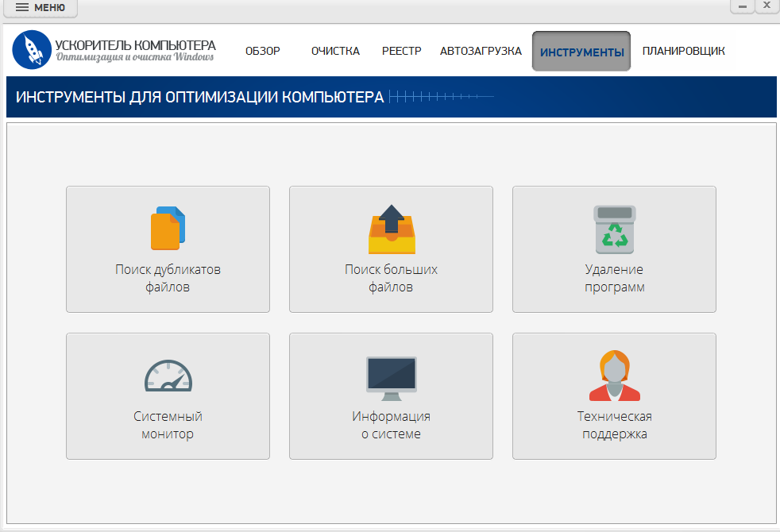Image resolution: width=780 pixels, height=532 pixels.
Task: Click the system monitor gauge icon
Action: (168, 376)
